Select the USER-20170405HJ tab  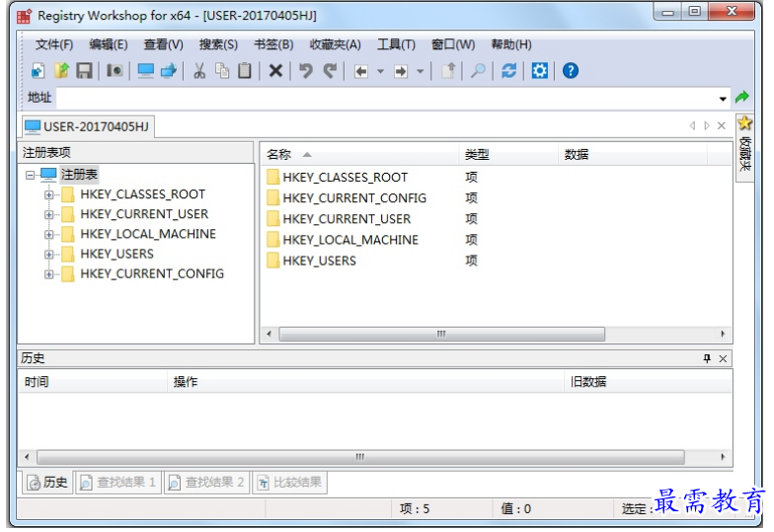point(88,126)
